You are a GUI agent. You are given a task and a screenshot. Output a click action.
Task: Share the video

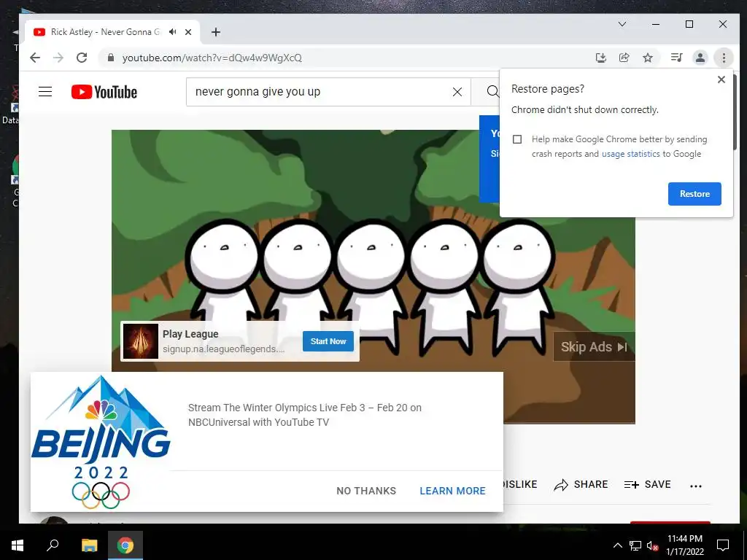pos(581,485)
